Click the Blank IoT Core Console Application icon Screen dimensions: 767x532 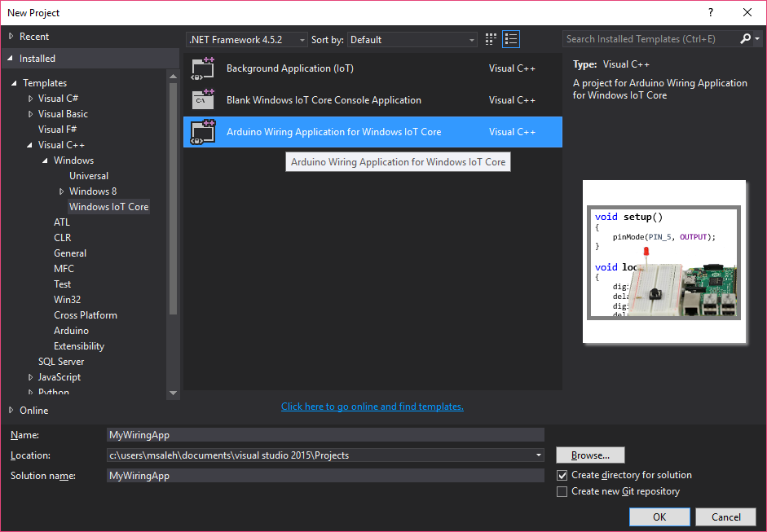coord(202,99)
